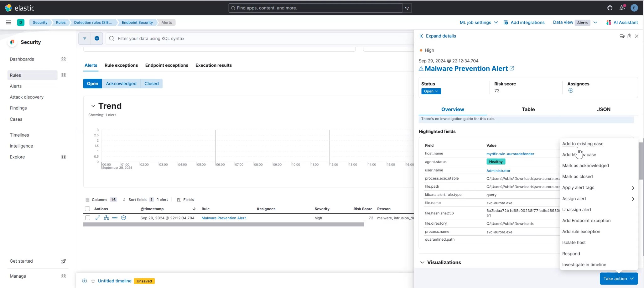Click the more actions ellipsis on alert row

click(115, 217)
